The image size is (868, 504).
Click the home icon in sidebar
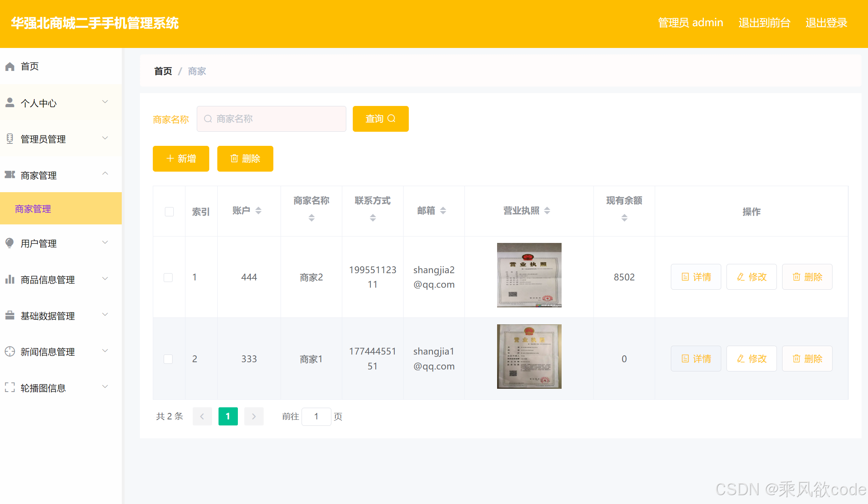(10, 66)
